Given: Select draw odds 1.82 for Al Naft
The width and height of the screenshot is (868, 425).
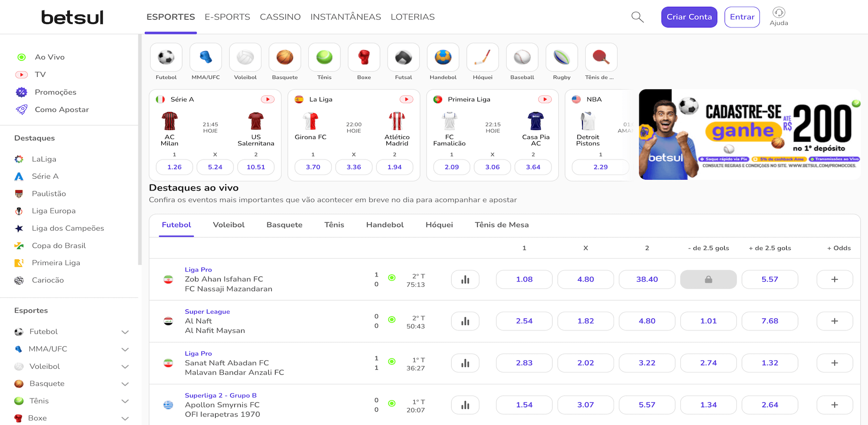Looking at the screenshot, I should tap(585, 321).
